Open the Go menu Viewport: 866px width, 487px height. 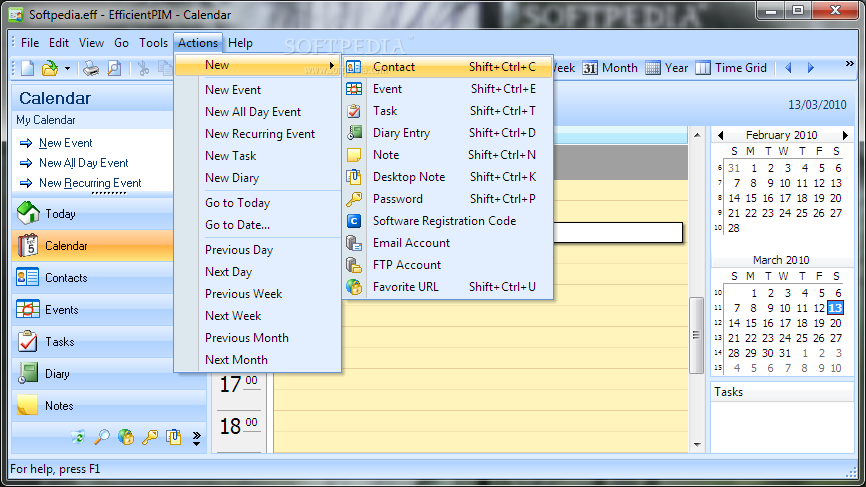(x=122, y=43)
